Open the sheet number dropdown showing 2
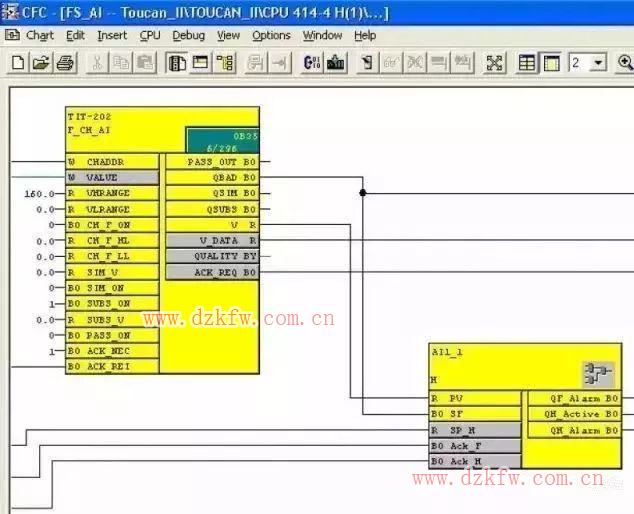 (598, 63)
